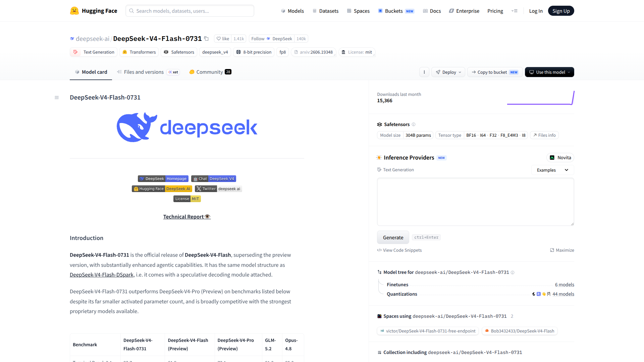This screenshot has width=644, height=362.
Task: Open Enterprise in top navigation
Action: 464,11
